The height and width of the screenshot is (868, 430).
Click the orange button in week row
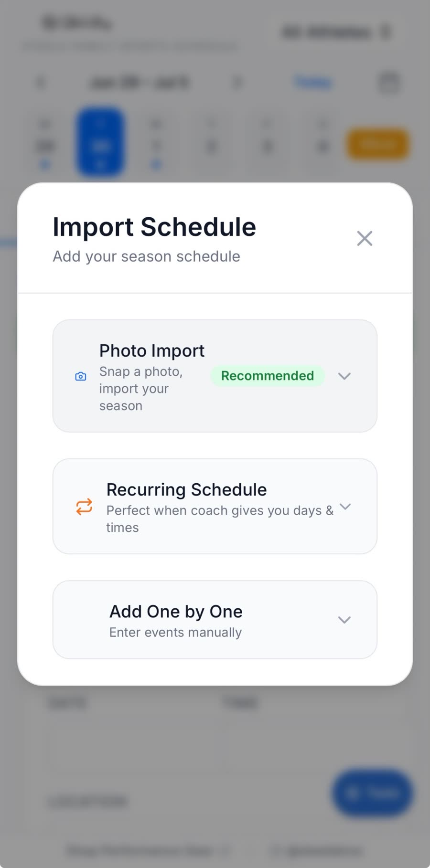coord(377,144)
